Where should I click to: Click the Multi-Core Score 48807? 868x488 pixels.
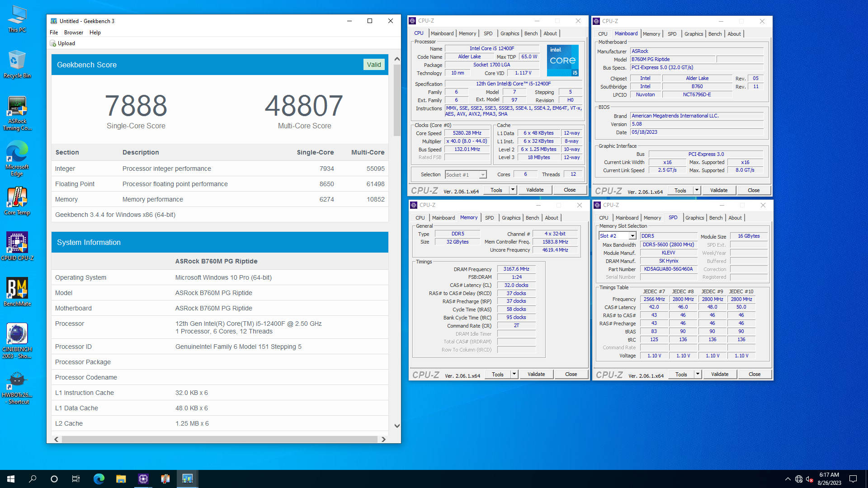tap(304, 106)
